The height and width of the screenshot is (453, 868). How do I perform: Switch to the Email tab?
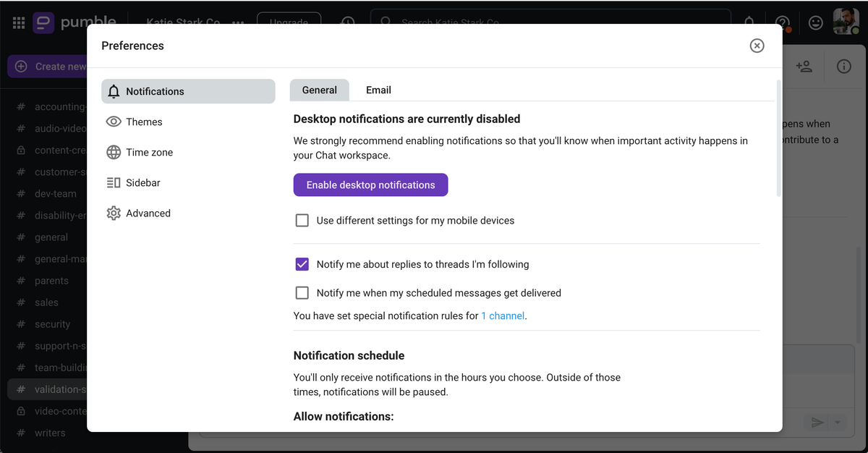(378, 90)
